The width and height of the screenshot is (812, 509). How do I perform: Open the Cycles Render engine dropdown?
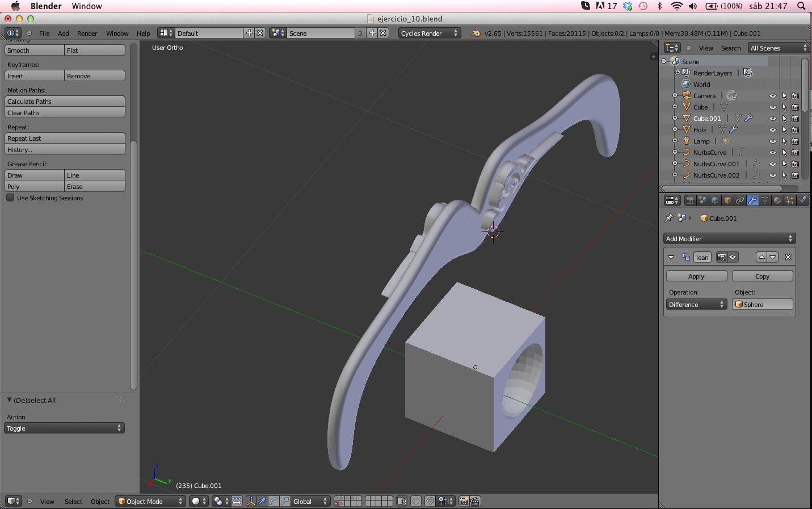tap(430, 33)
